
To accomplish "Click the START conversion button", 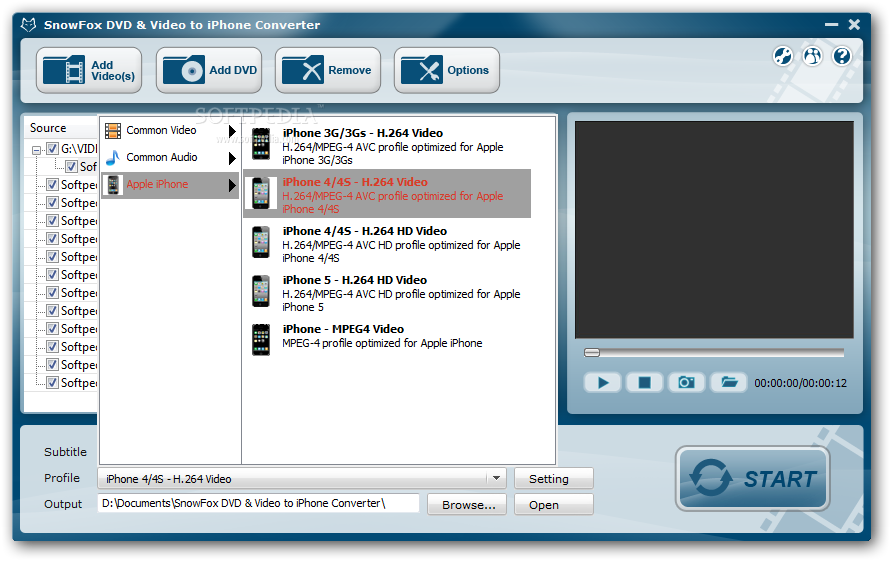I will (752, 478).
